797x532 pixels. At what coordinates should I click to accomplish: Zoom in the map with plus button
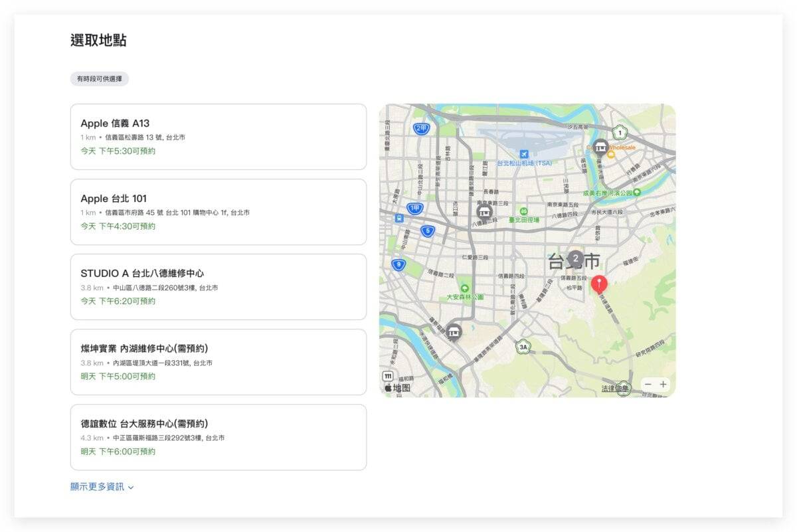[x=663, y=385]
